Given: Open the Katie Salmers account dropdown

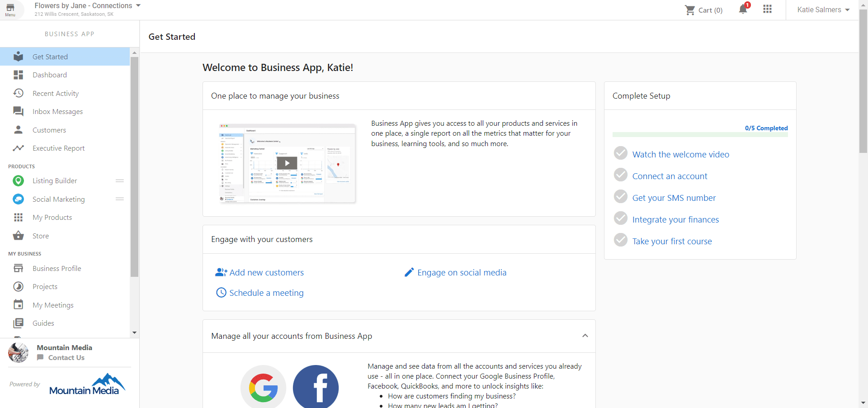Looking at the screenshot, I should pyautogui.click(x=822, y=9).
